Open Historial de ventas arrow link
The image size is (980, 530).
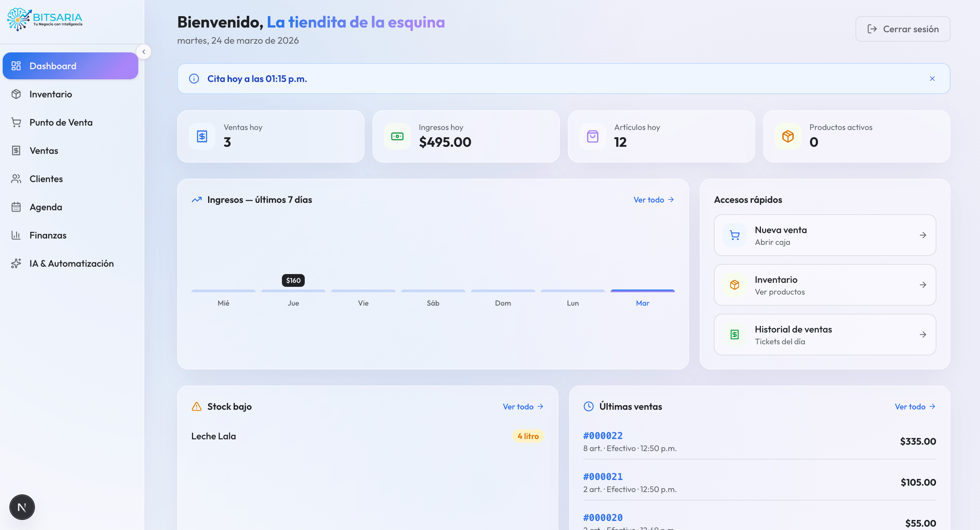923,334
